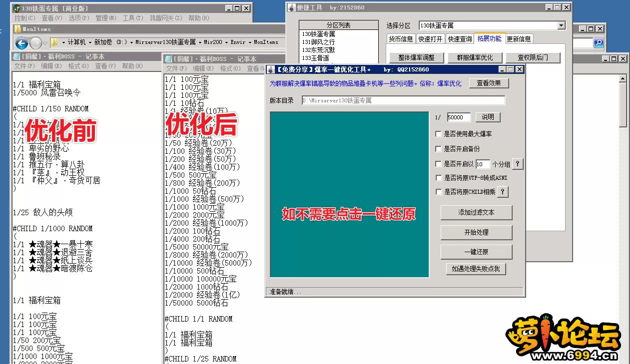The height and width of the screenshot is (364, 630).
Task: Click the 便捷工具 window title bar icon
Action: coord(292,7)
